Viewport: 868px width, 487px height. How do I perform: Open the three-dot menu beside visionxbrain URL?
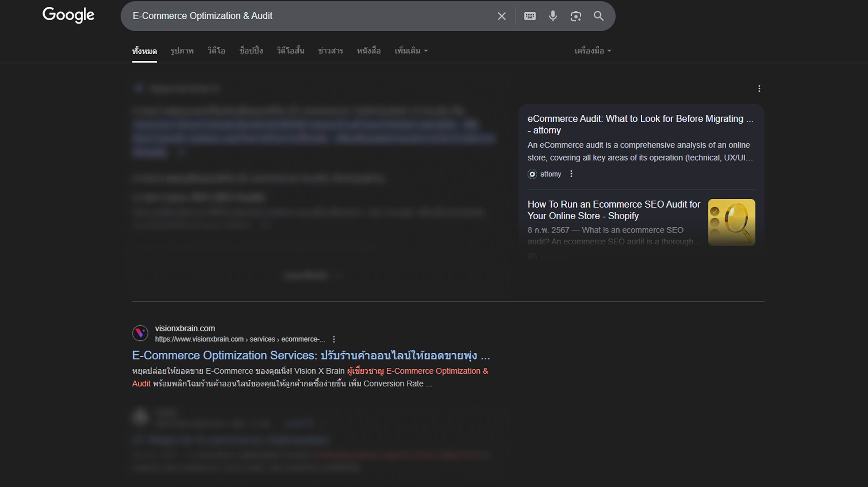point(334,339)
